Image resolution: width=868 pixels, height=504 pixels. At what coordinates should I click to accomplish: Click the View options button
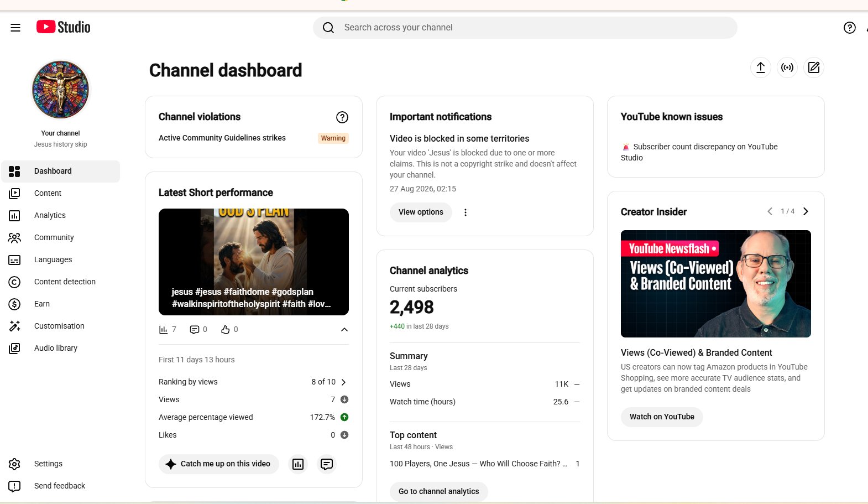point(421,212)
